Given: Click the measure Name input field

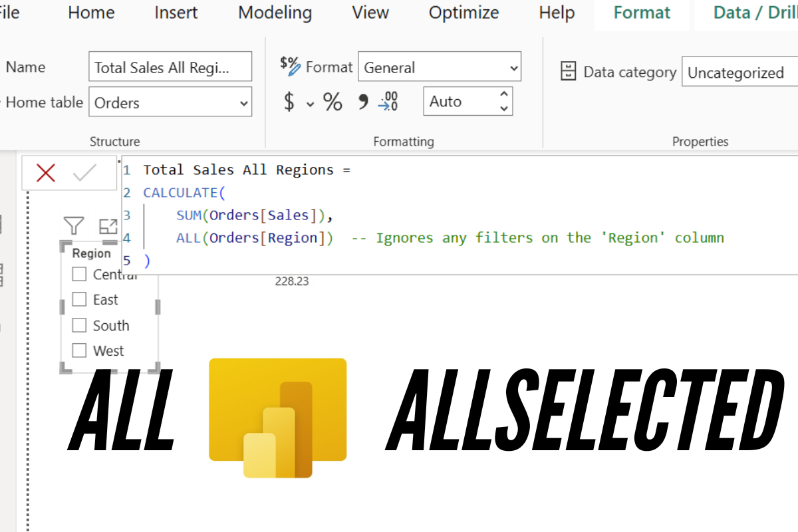Looking at the screenshot, I should coord(170,66).
